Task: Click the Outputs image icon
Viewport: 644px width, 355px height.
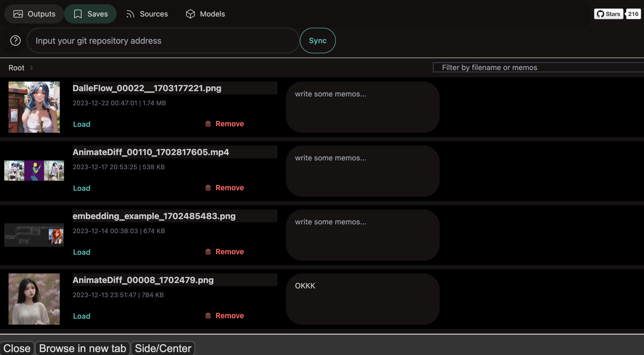Action: (18, 14)
